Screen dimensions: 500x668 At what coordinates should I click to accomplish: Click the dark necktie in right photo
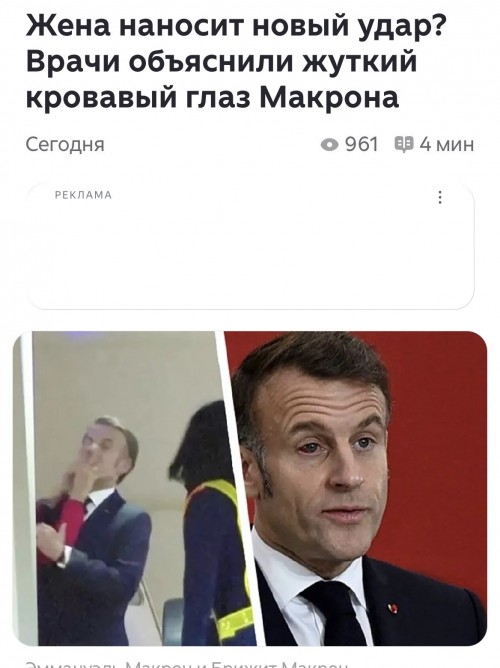click(333, 611)
